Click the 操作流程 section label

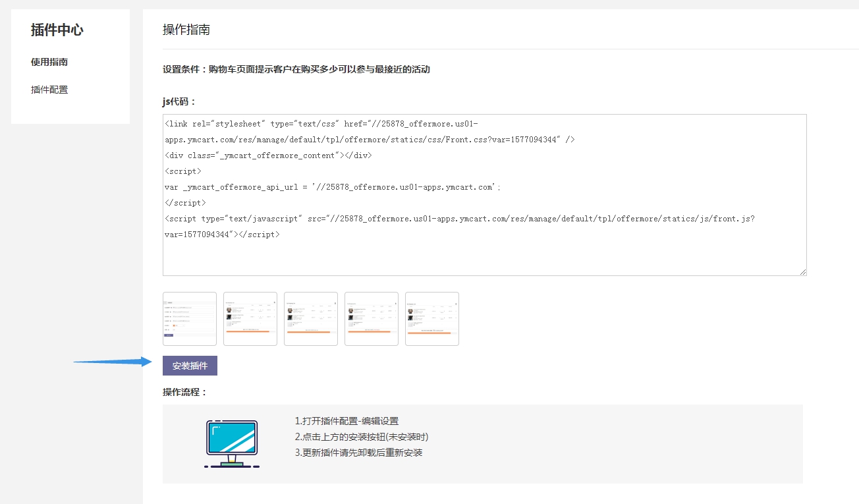(x=185, y=392)
